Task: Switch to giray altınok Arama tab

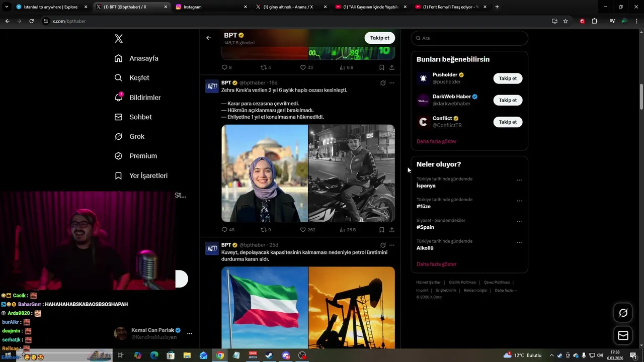Action: click(291, 7)
